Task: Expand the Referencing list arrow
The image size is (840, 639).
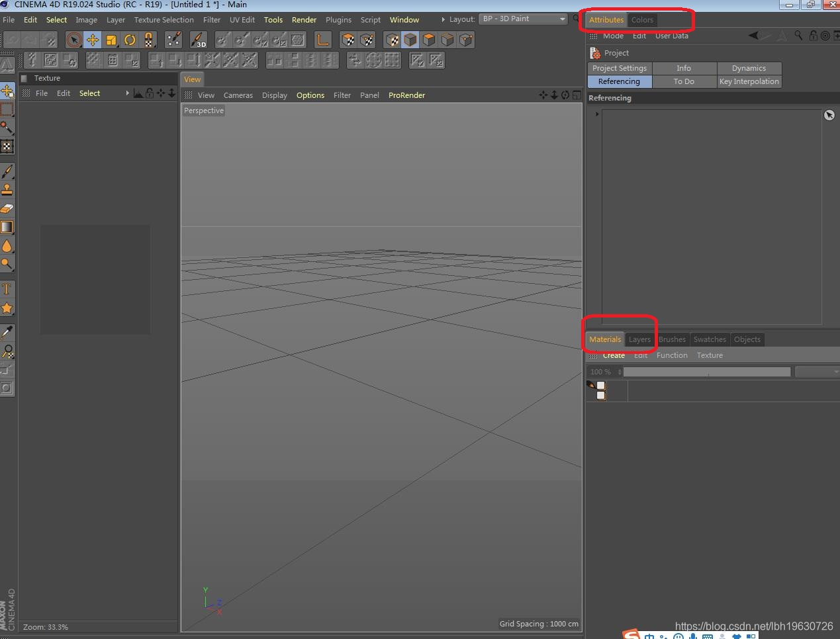Action: (x=596, y=114)
